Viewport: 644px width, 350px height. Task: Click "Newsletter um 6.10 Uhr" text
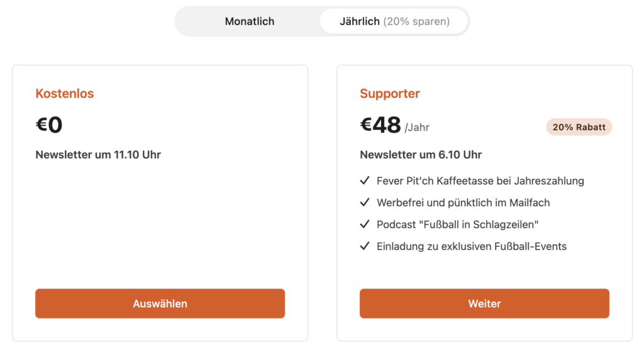[x=421, y=155]
